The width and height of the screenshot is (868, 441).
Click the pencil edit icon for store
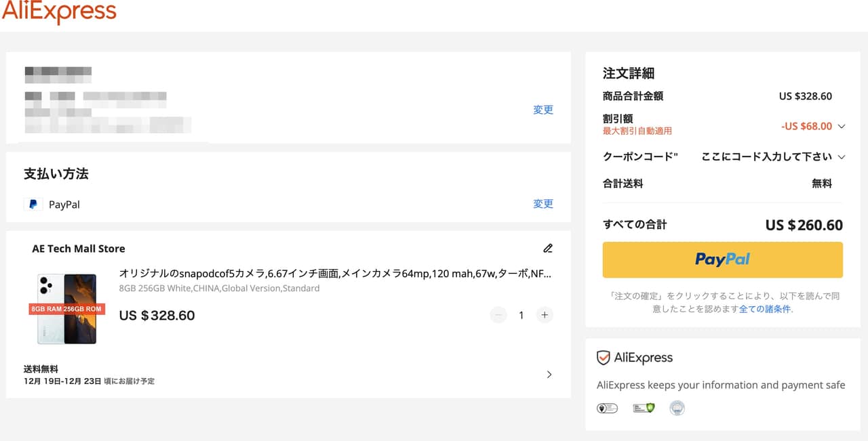[x=548, y=249]
